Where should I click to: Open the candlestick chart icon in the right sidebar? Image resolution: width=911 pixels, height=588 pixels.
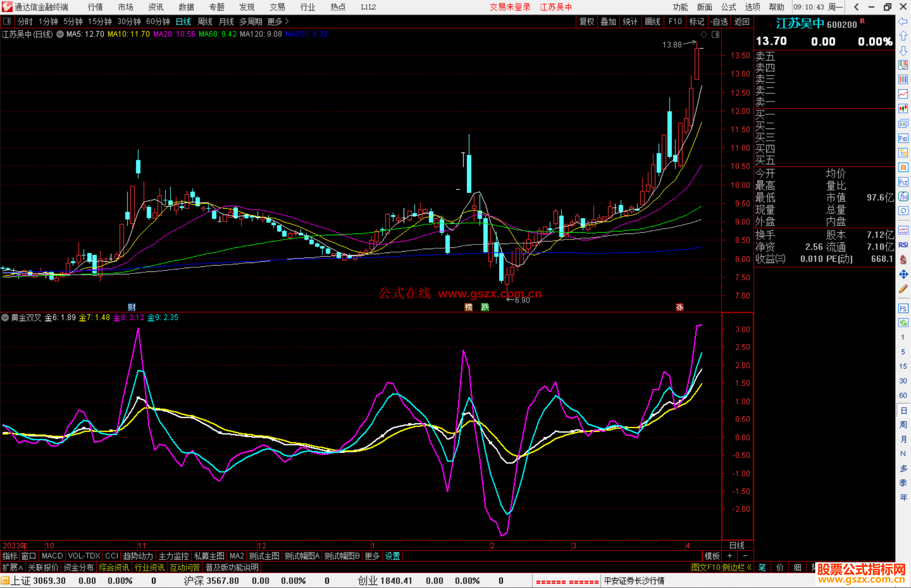903,109
